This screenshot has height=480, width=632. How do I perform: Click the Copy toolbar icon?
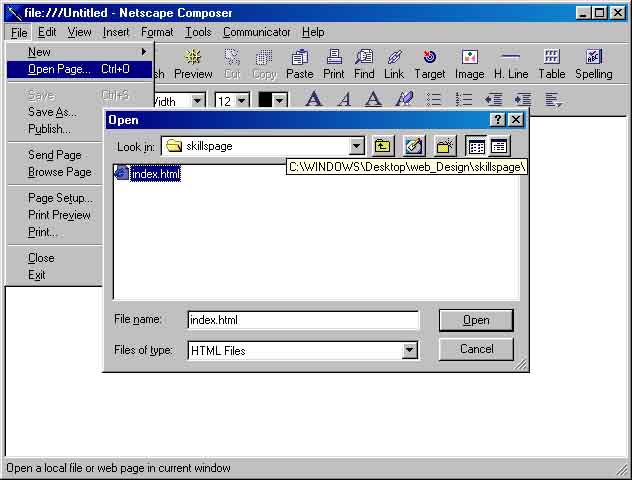coord(264,64)
